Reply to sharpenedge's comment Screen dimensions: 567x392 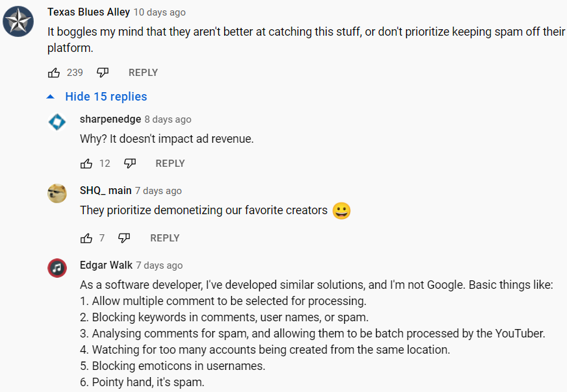click(170, 164)
